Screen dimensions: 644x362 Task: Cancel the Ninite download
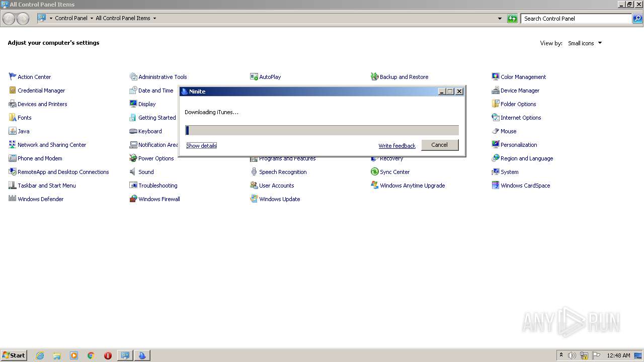pyautogui.click(x=440, y=145)
